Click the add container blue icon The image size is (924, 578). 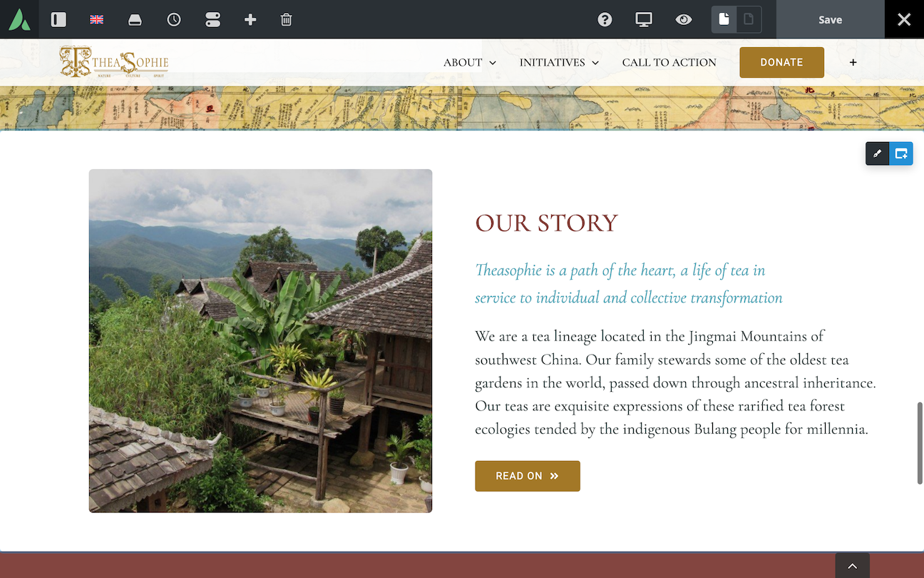901,153
